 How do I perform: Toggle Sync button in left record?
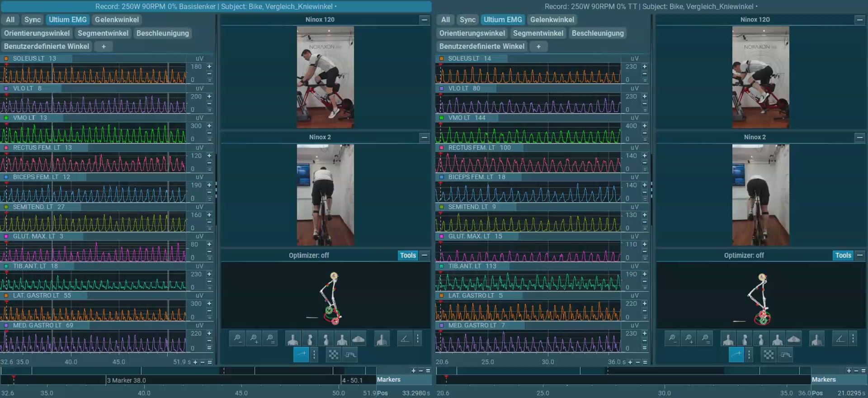32,20
